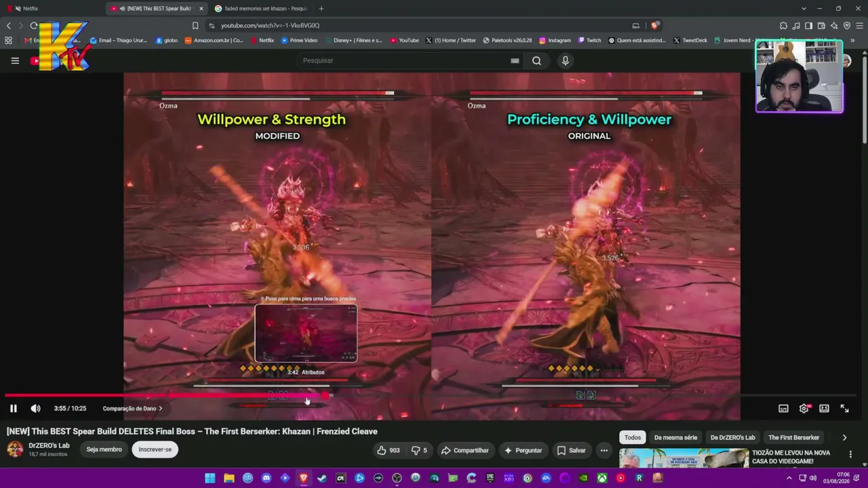Open the Twitch bookmark
This screenshot has height=488, width=868.
[589, 40]
